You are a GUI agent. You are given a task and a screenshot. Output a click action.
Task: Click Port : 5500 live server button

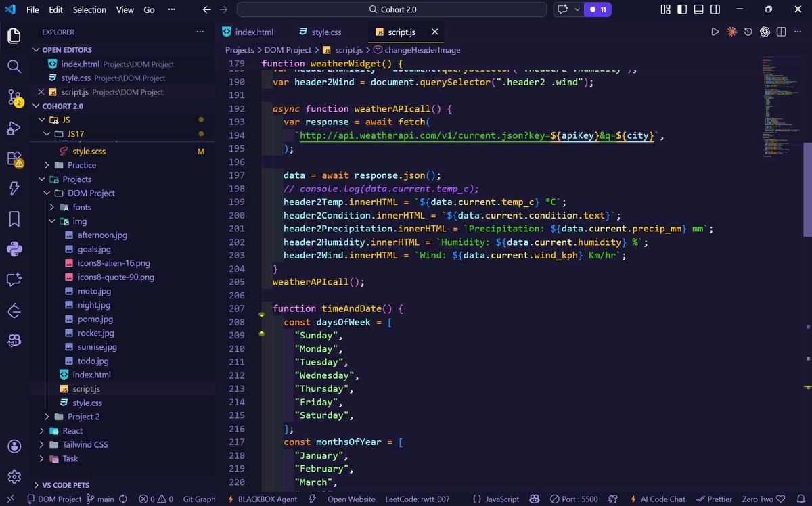tap(574, 499)
